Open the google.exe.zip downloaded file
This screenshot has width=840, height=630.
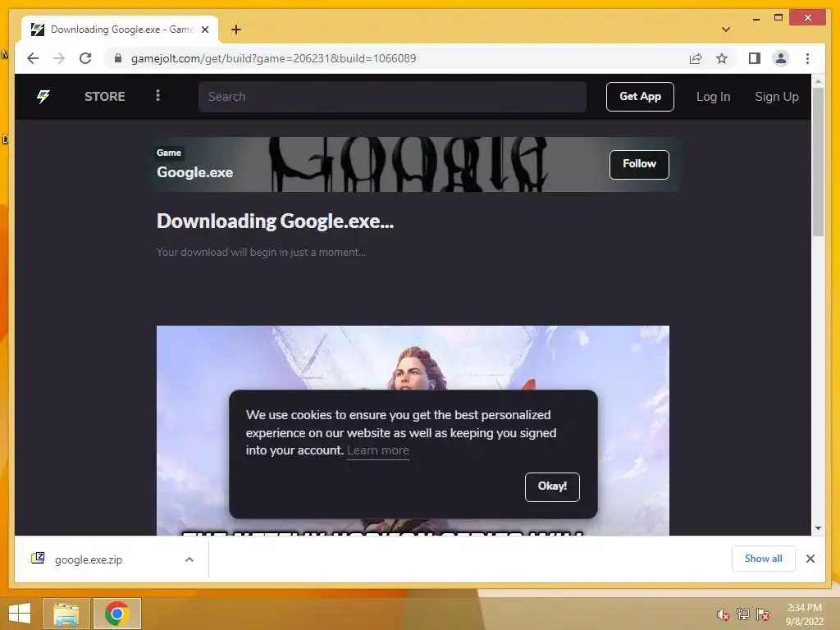tap(89, 559)
